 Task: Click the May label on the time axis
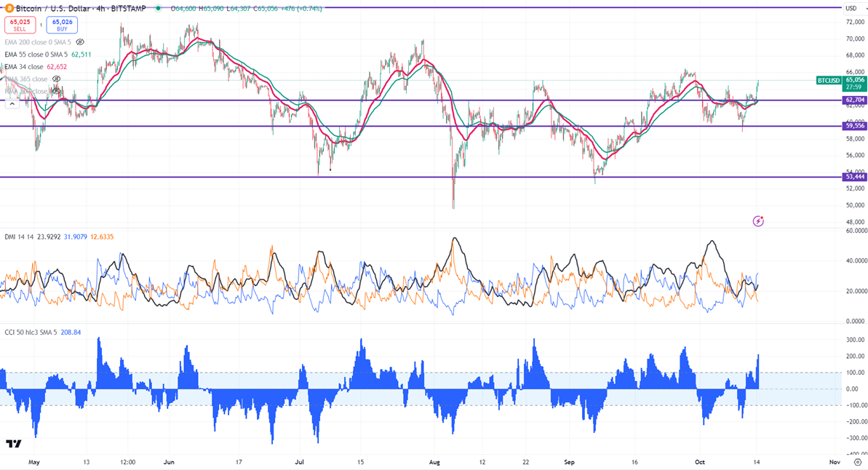pos(33,462)
